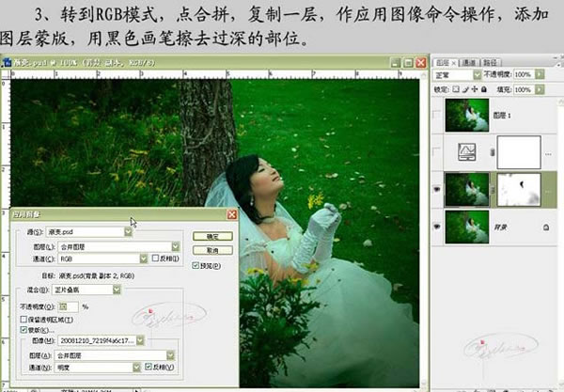Image resolution: width=564 pixels, height=392 pixels.
Task: Click the lock position move icon
Action: (475, 89)
